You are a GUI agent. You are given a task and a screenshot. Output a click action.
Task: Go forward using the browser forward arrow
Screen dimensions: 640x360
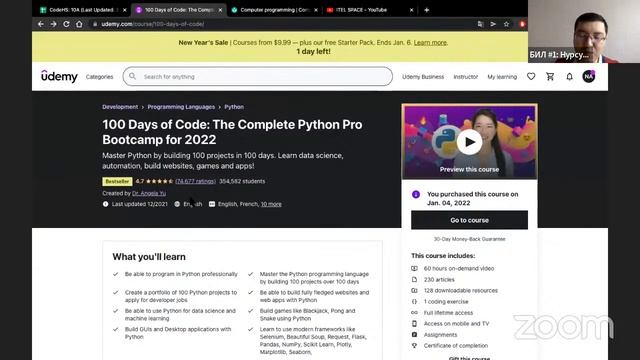click(53, 24)
